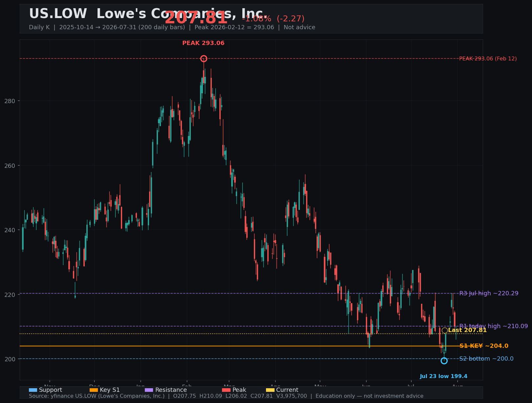Viewport: 532px width, 403px height.
Task: Click the "US.LOW" ticker in the title
Action: [x=58, y=14]
